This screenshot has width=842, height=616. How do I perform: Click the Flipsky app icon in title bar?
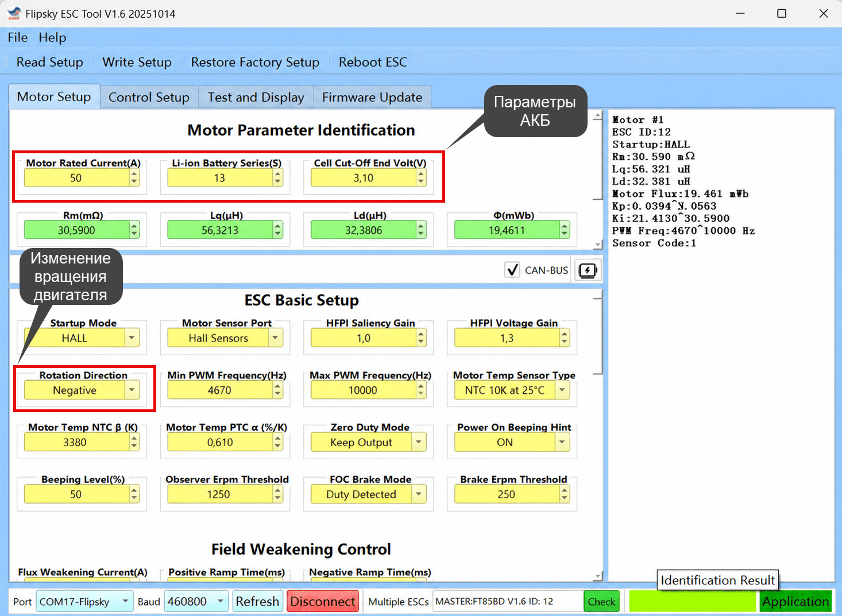pyautogui.click(x=14, y=13)
